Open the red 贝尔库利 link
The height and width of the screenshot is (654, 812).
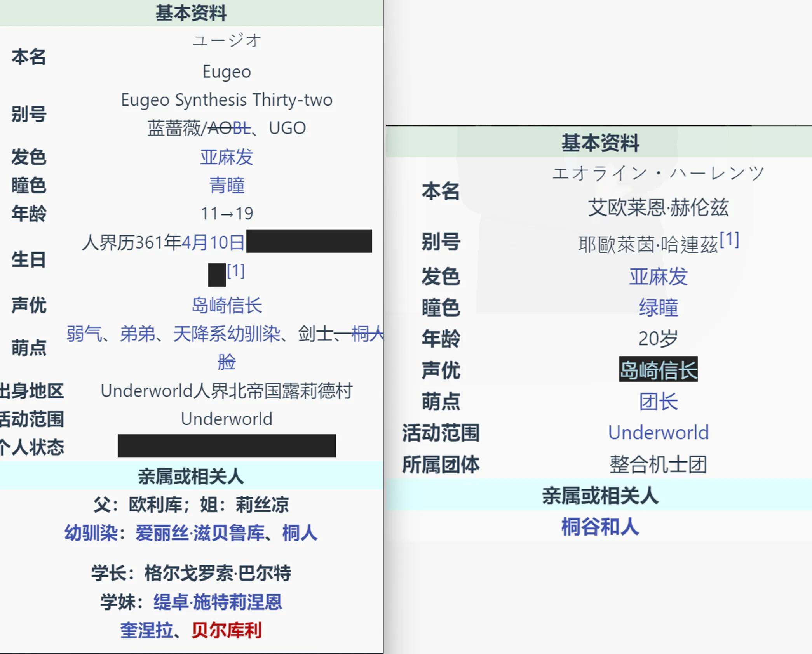pos(226,630)
